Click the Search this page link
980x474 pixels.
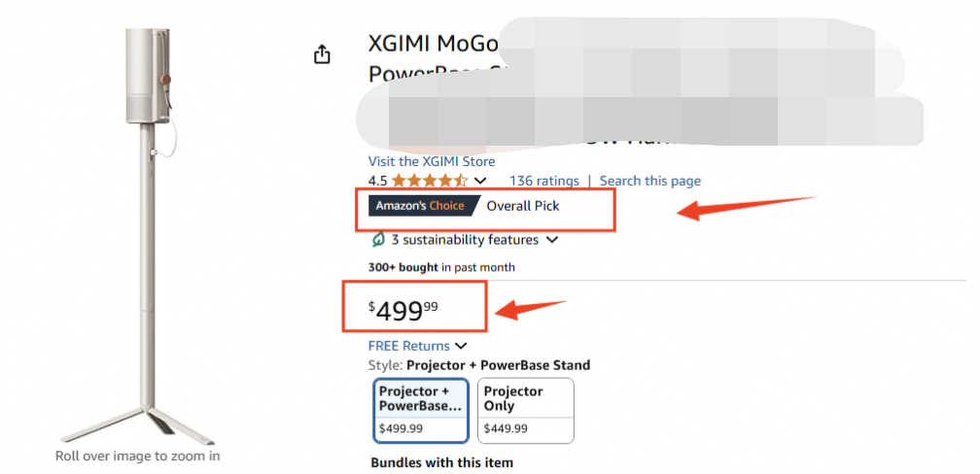[x=649, y=181]
